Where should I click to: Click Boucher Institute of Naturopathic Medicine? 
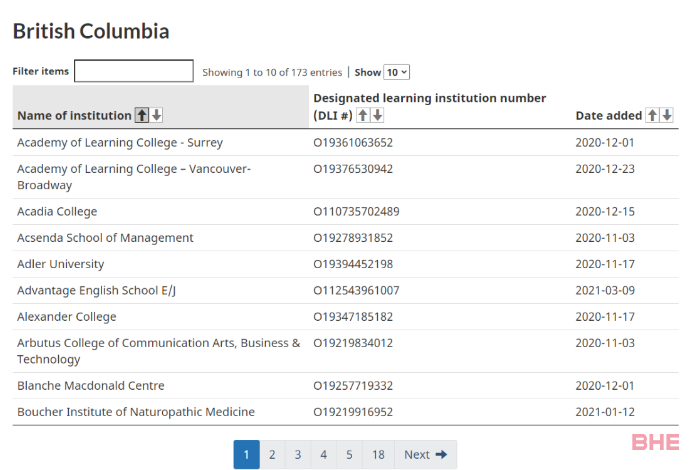pos(136,412)
